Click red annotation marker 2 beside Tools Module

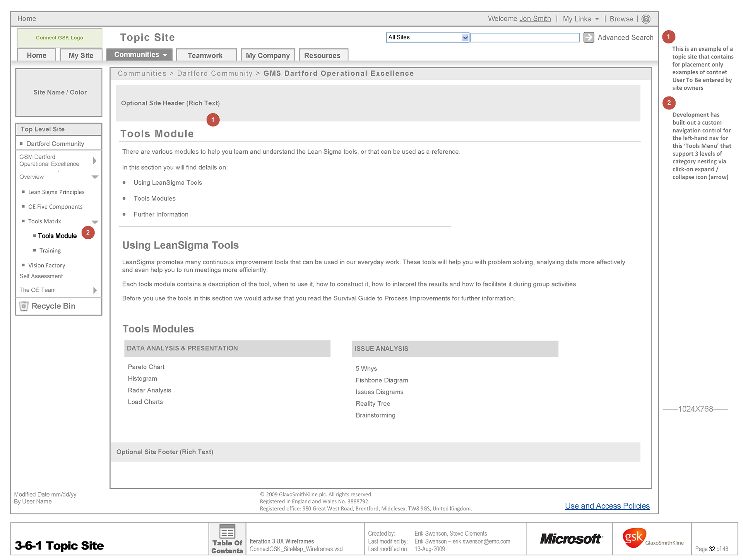click(88, 233)
